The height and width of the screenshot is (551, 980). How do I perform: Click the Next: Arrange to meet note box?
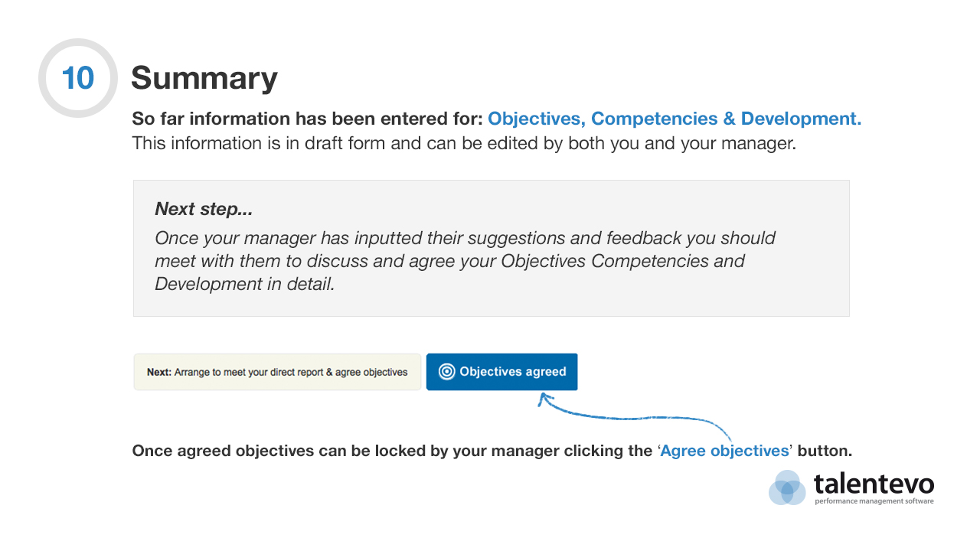coord(277,372)
